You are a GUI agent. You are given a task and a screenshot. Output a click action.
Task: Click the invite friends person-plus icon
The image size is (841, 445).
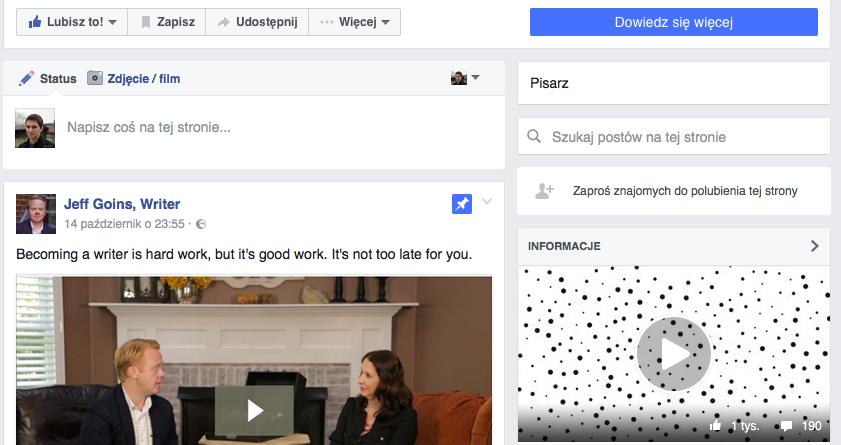click(x=544, y=191)
